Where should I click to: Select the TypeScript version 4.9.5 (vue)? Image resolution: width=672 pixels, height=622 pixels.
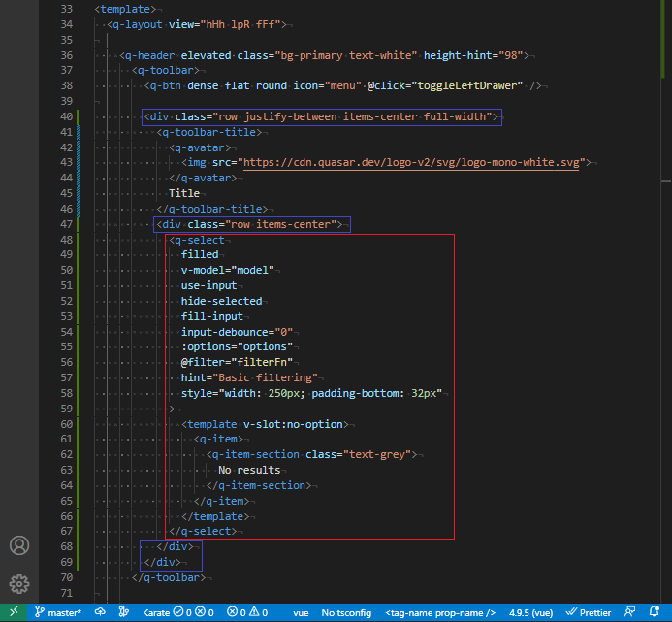tap(530, 613)
